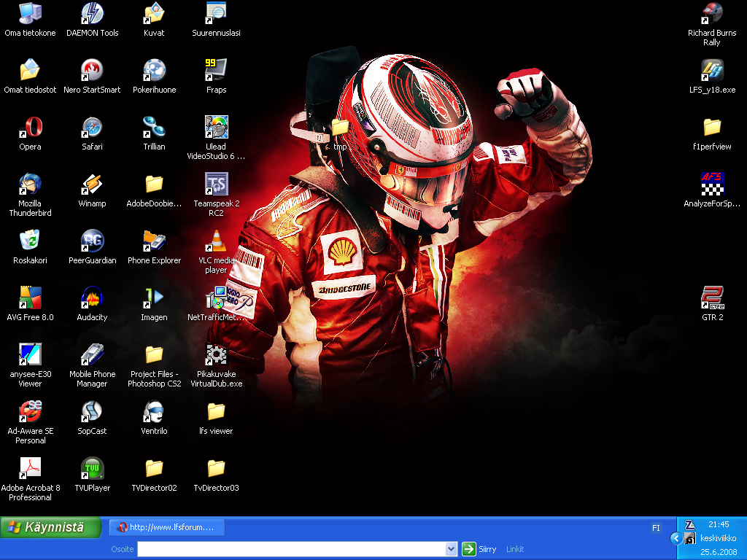Viewport: 747px width, 560px height.
Task: Open the Linkit links toolbar
Action: (514, 549)
